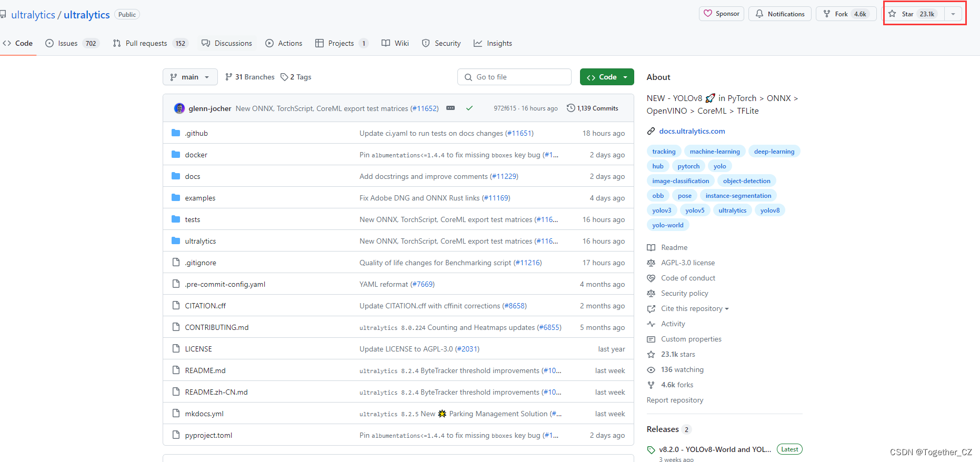Click the examples folder icon
Viewport: 980px width, 462px height.
(176, 198)
